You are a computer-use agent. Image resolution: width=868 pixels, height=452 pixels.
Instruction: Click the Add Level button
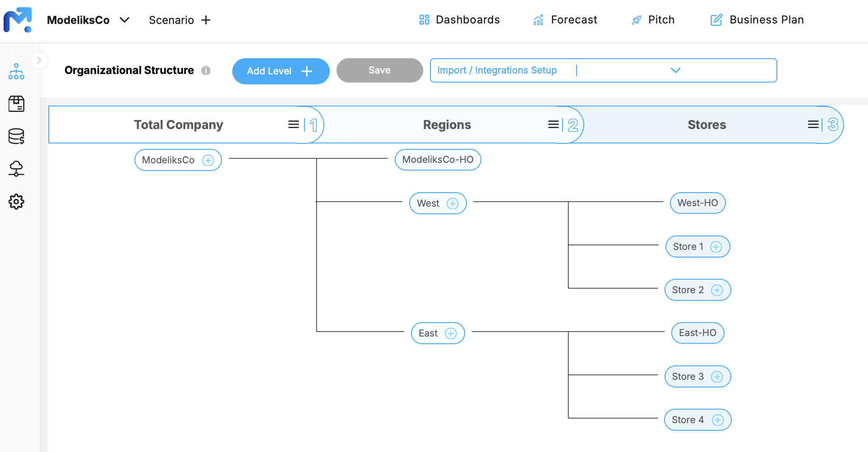pos(281,71)
